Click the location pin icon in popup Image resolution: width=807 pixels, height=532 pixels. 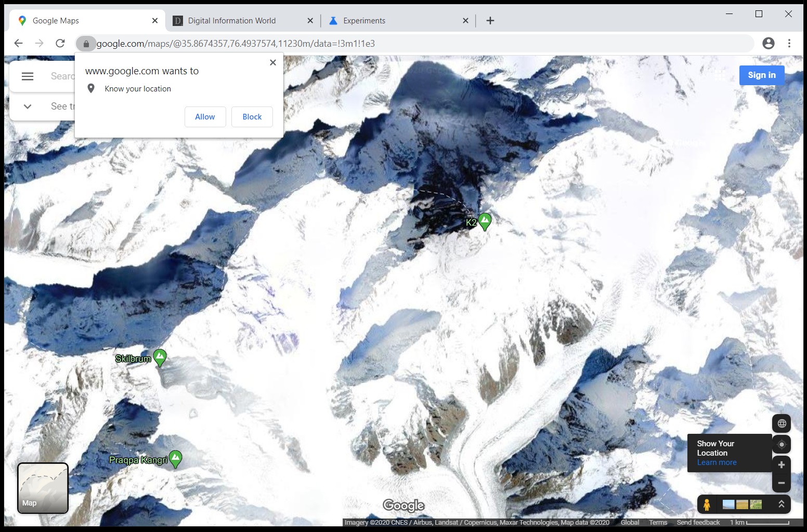(x=91, y=89)
